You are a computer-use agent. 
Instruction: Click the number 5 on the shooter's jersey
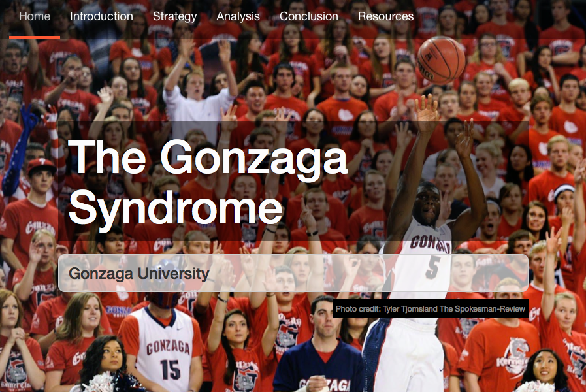point(432,267)
